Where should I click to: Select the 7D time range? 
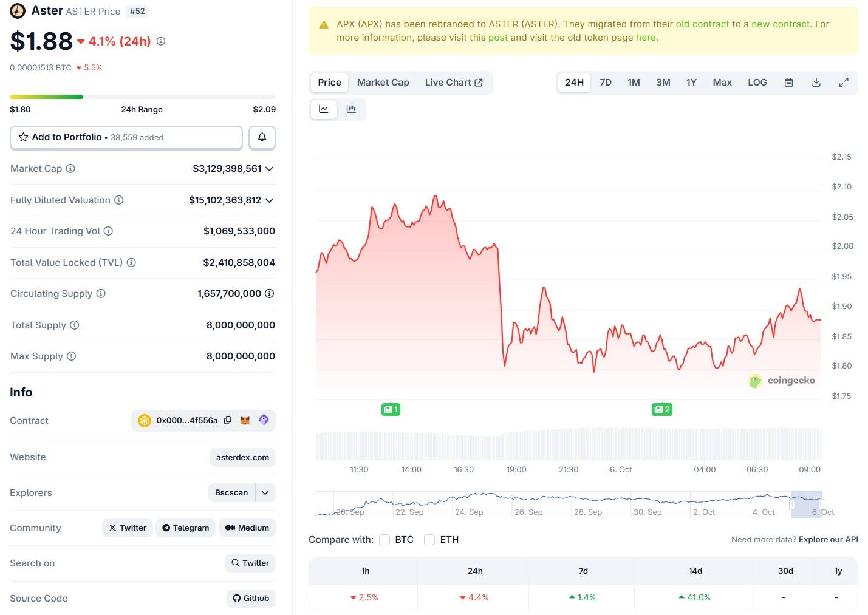[606, 83]
